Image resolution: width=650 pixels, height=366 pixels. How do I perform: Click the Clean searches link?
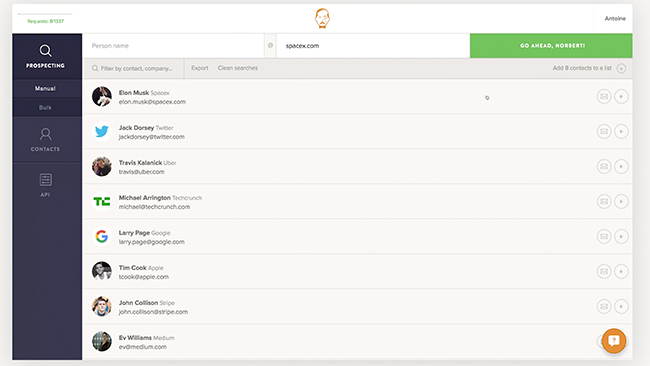point(238,68)
